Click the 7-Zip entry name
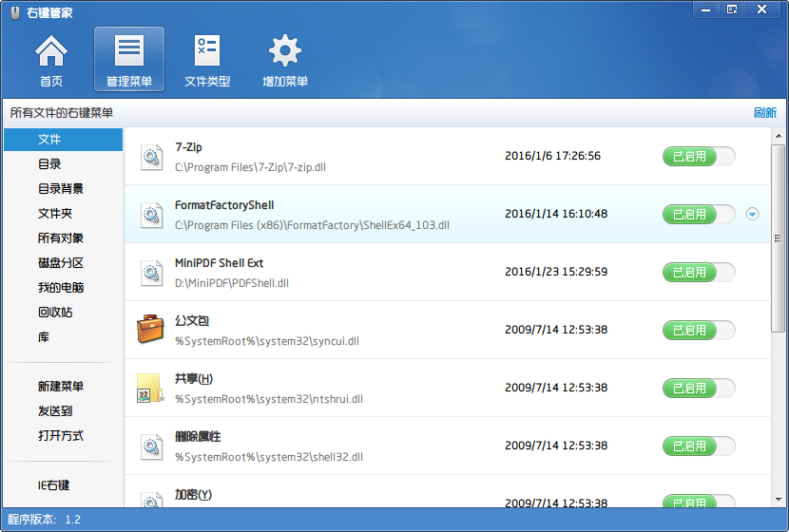This screenshot has width=789, height=532. click(188, 147)
